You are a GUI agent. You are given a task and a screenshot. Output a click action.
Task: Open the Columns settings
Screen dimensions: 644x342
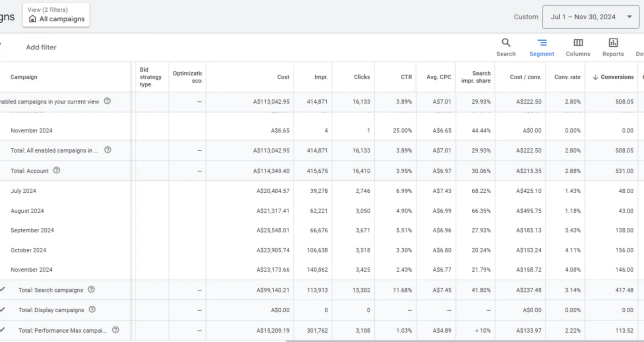pos(578,47)
